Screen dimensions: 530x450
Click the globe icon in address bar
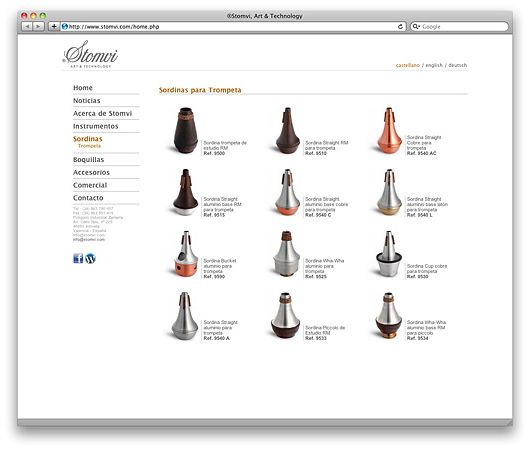click(x=65, y=26)
